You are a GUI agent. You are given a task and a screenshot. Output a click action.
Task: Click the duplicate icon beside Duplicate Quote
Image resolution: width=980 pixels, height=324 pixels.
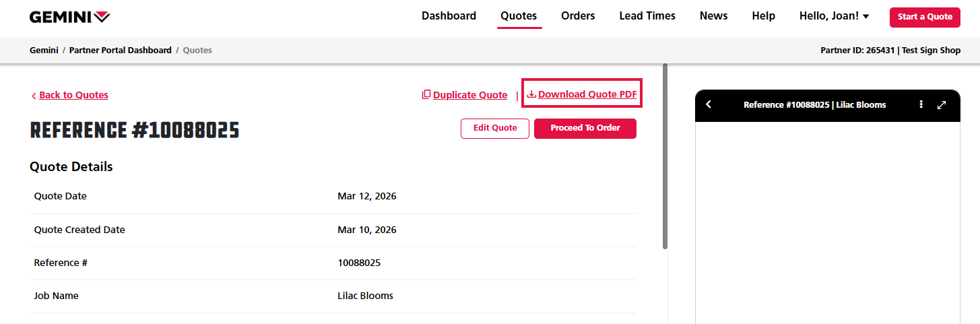click(426, 95)
